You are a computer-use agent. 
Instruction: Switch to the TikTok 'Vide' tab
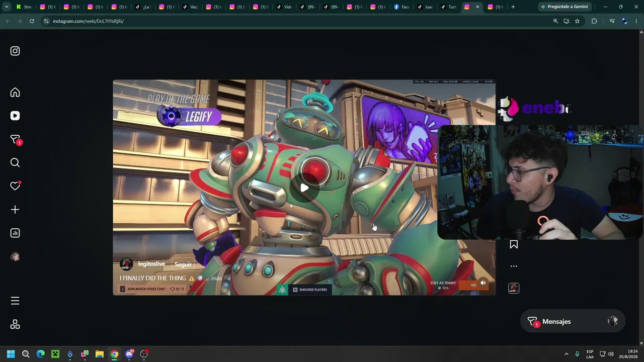click(x=284, y=7)
